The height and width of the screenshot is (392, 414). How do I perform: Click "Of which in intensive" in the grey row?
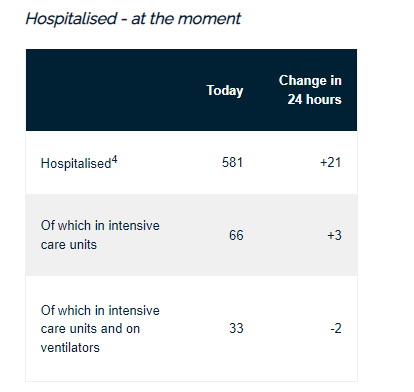(100, 226)
